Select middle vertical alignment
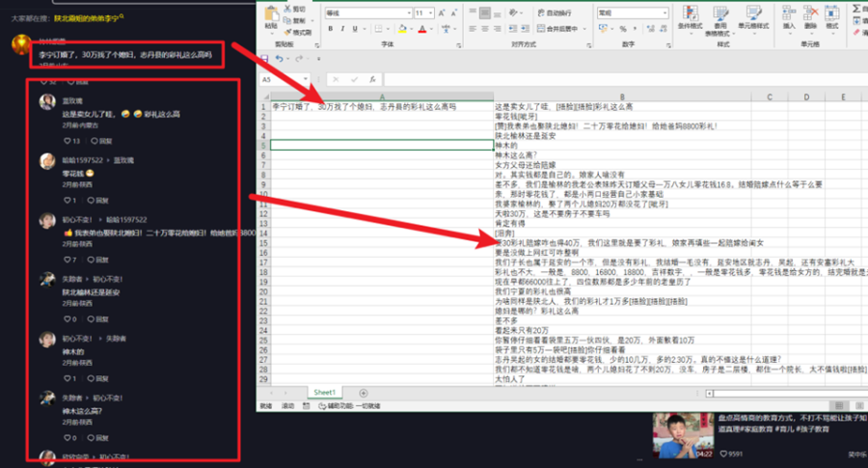 coord(485,13)
